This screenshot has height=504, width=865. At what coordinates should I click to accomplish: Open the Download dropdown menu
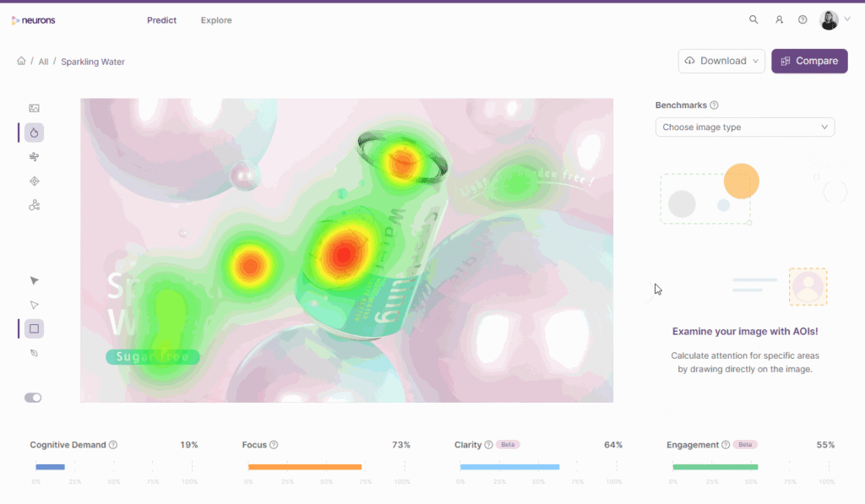pos(721,61)
